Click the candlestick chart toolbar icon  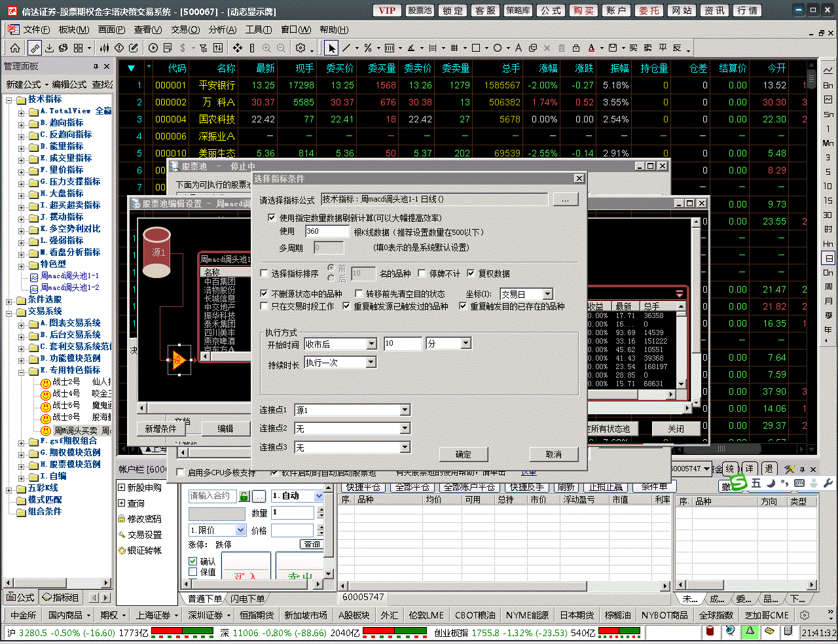(x=105, y=48)
